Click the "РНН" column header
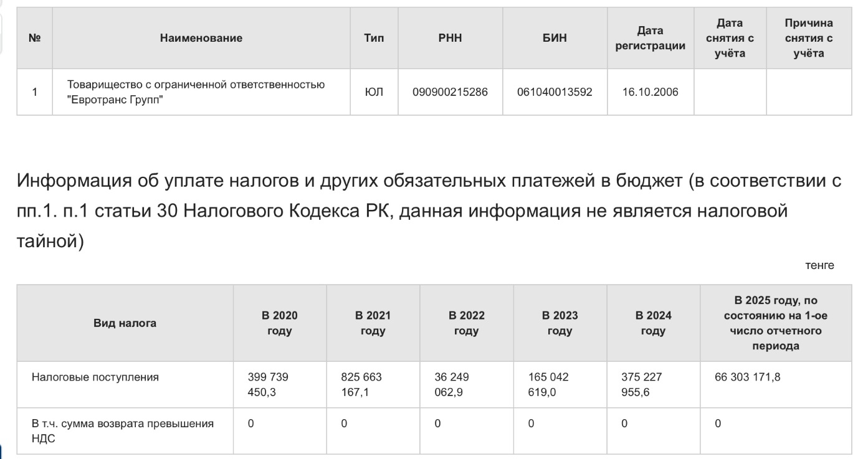 point(450,38)
